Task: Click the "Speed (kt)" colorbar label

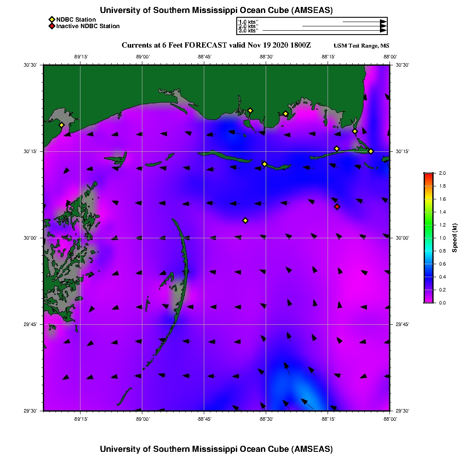Action: click(x=454, y=238)
